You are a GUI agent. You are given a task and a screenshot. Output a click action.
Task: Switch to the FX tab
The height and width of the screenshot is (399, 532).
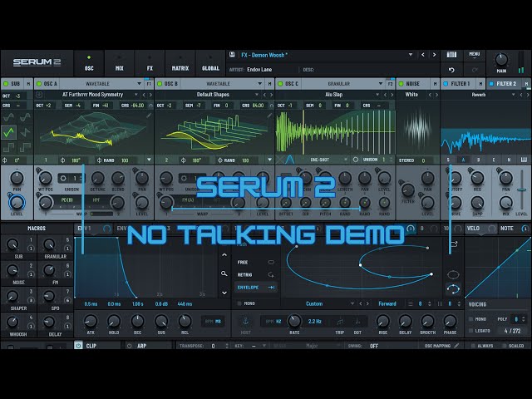150,63
